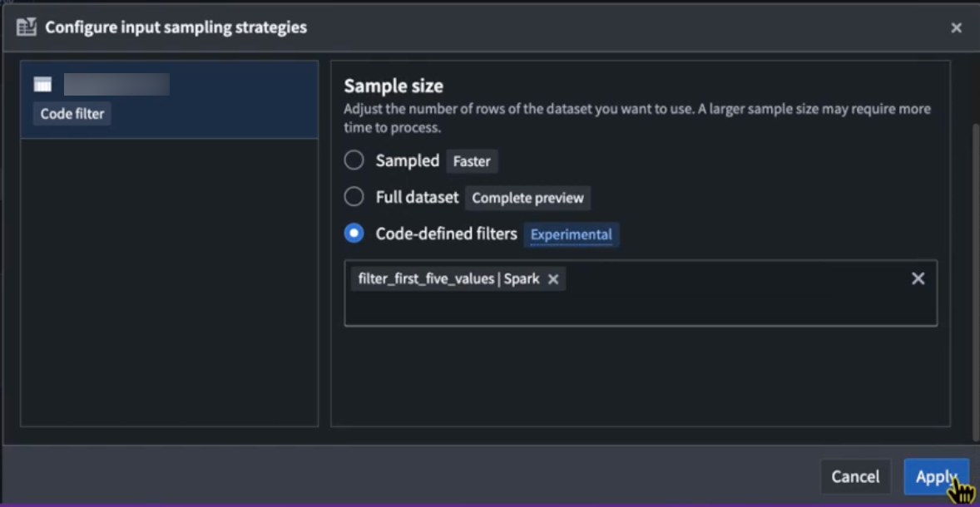Select the Sampled option
This screenshot has height=507, width=980.
click(356, 160)
